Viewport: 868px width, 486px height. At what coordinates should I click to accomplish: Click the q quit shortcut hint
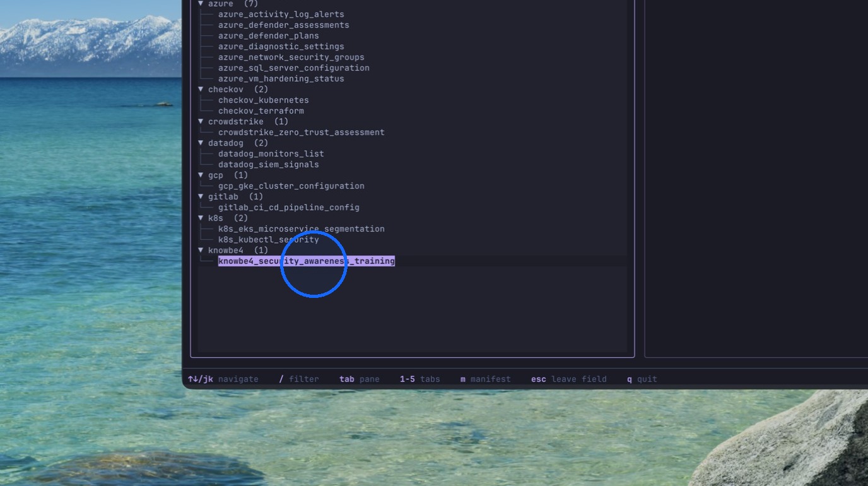(x=642, y=379)
